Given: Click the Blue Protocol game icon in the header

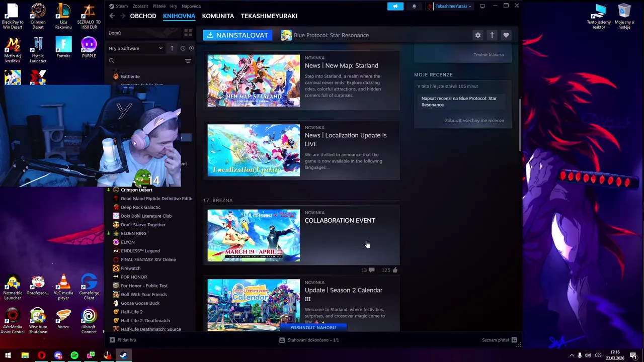Looking at the screenshot, I should pos(286,35).
